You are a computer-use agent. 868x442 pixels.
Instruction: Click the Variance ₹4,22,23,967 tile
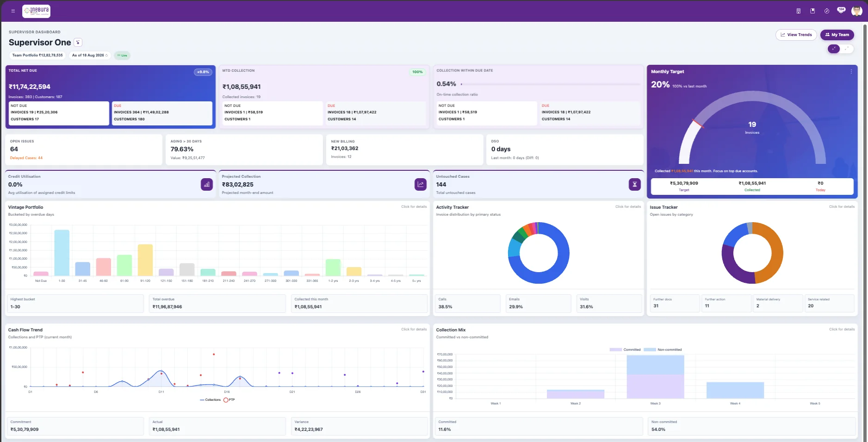[359, 426]
